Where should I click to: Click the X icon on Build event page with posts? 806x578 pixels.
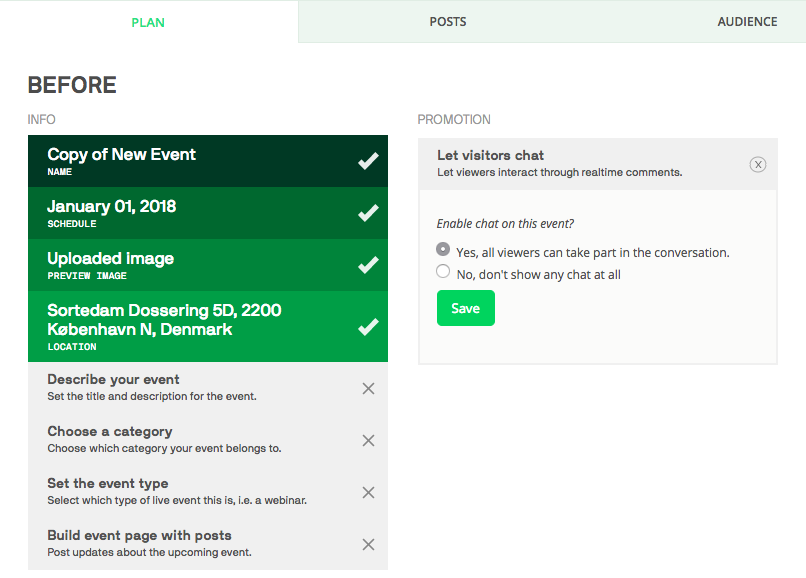(x=368, y=544)
